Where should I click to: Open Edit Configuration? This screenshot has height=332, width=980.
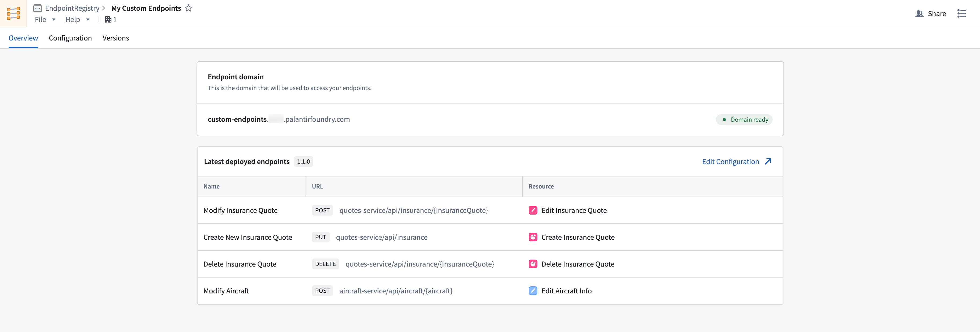730,161
